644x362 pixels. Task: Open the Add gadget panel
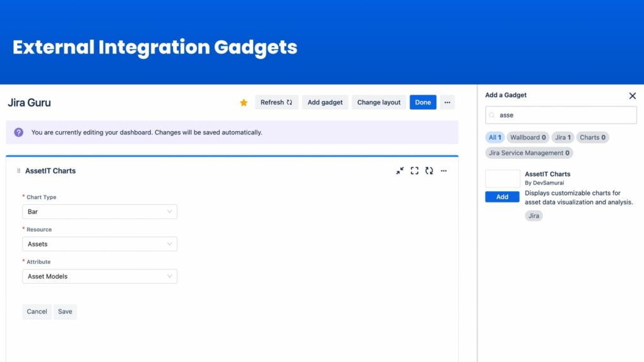point(325,102)
